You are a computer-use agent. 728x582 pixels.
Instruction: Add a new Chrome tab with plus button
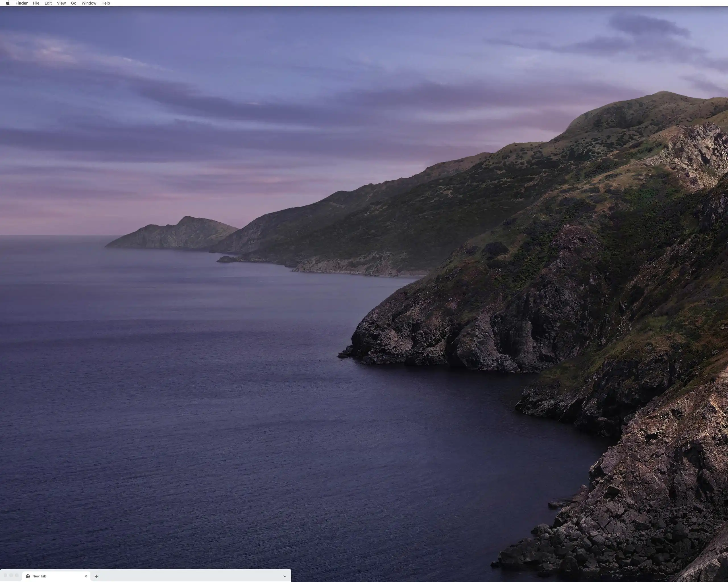(x=97, y=576)
